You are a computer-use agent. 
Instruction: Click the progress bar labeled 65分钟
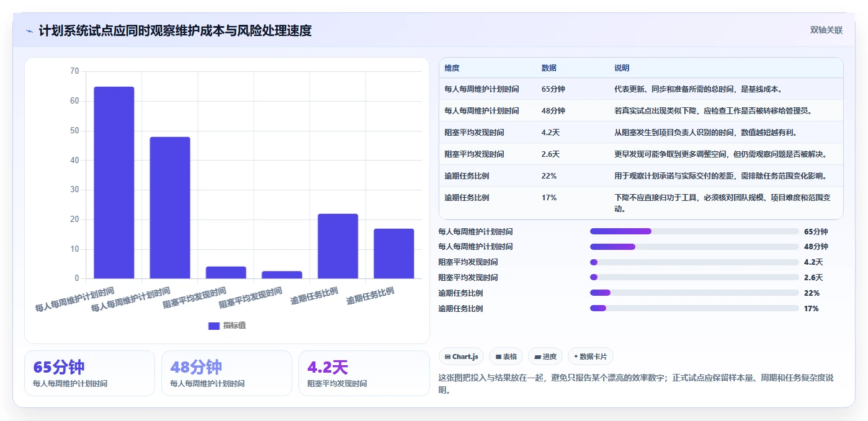click(x=694, y=231)
